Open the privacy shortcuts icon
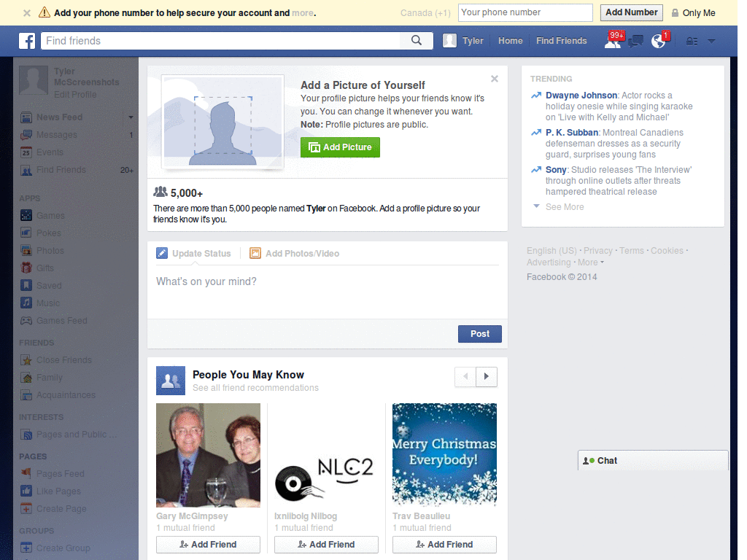This screenshot has height=560, width=747. [692, 42]
